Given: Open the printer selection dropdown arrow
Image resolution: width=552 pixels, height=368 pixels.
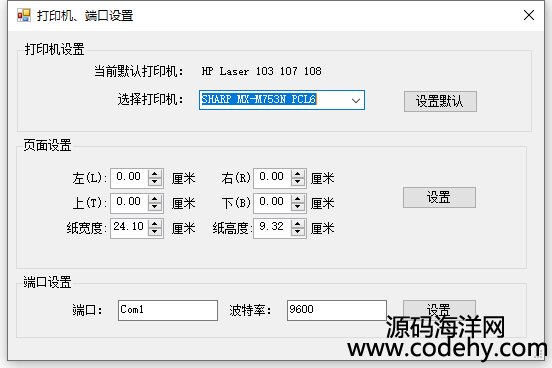Looking at the screenshot, I should [356, 100].
